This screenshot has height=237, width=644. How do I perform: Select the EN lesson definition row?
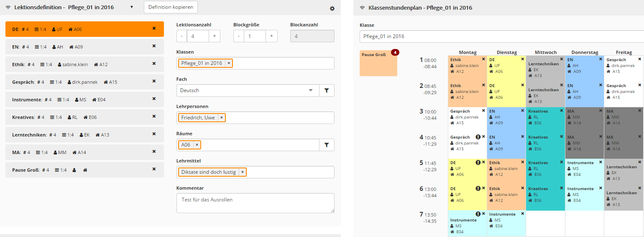coord(84,47)
